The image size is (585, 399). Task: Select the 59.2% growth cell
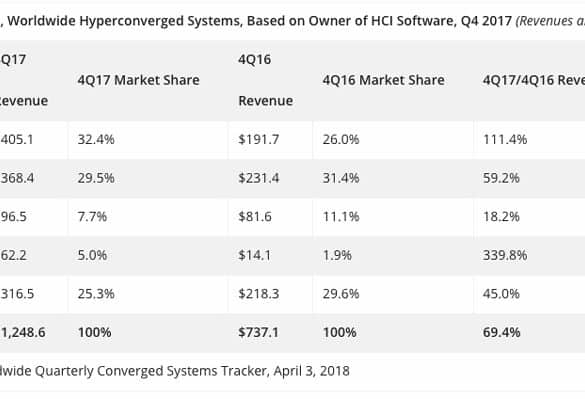click(530, 178)
